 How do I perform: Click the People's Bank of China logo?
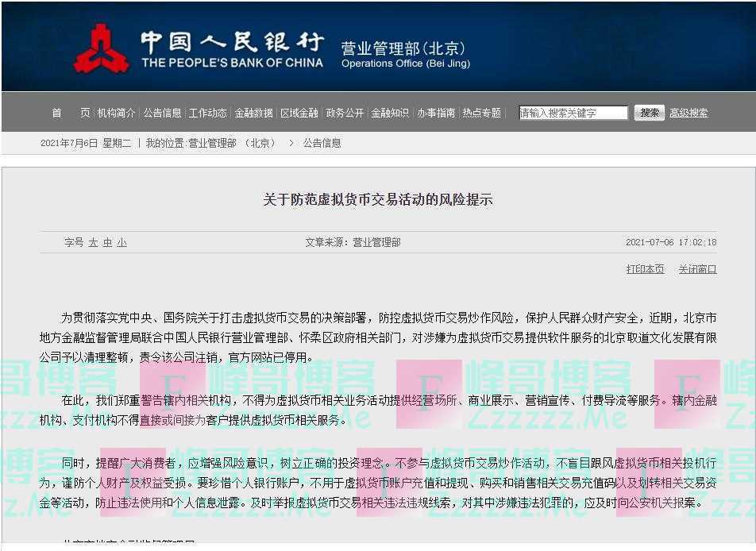tap(101, 49)
